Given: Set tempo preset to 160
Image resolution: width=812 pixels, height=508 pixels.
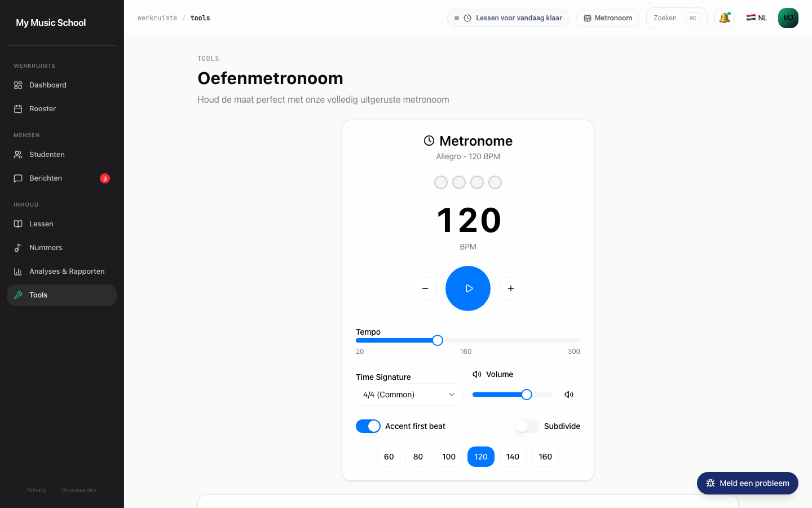Looking at the screenshot, I should point(545,457).
